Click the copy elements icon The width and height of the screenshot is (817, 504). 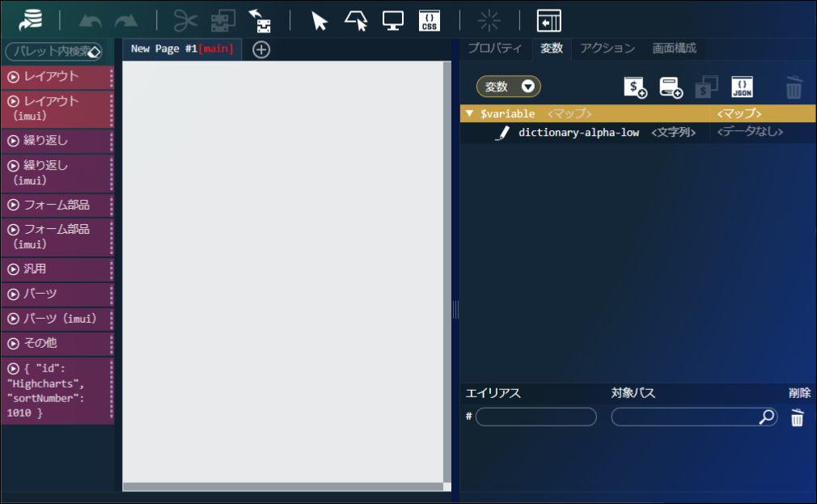223,21
